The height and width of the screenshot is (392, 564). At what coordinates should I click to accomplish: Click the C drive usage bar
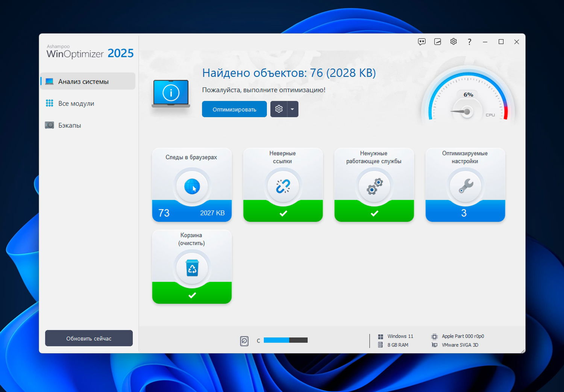click(x=285, y=341)
